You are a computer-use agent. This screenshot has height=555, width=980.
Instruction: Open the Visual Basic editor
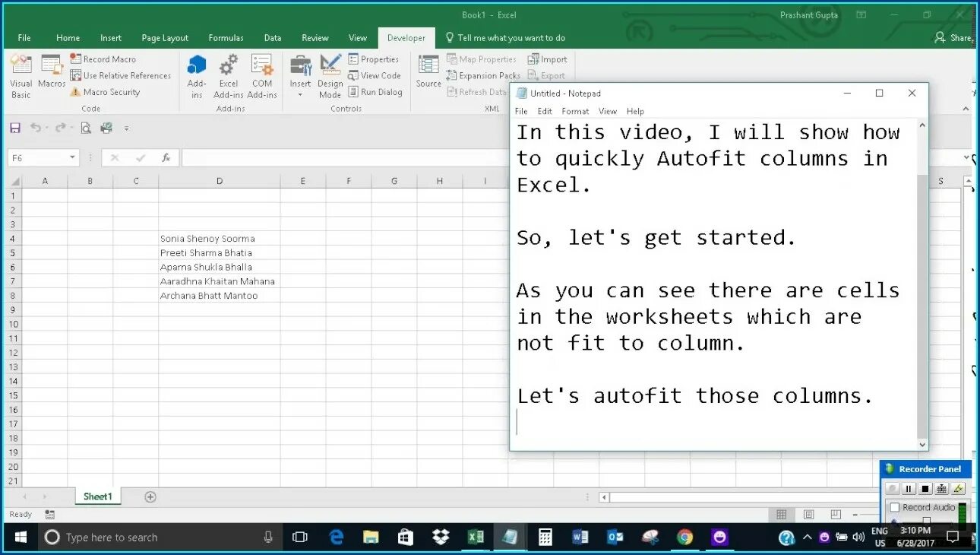tap(21, 77)
